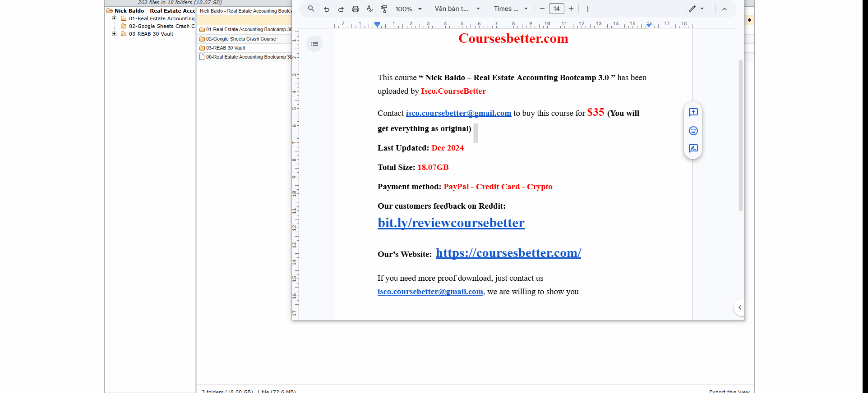Click the email link in the proof paragraph
This screenshot has width=868, height=393.
[430, 292]
